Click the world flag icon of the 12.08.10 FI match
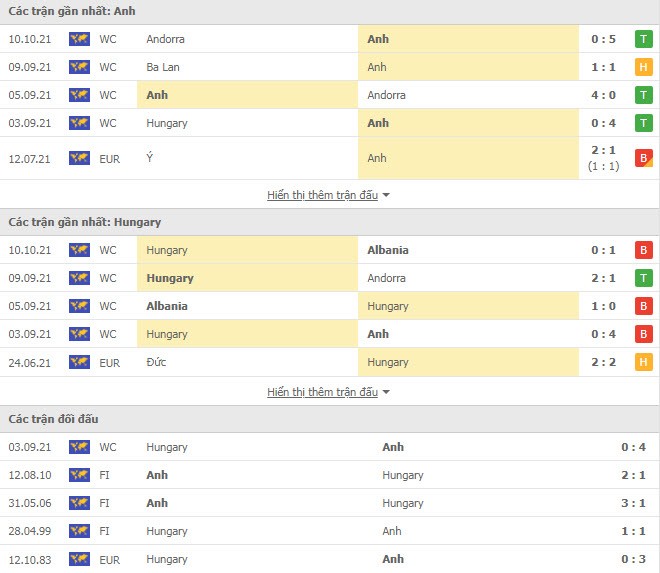Viewport: 660px width, 573px height. (x=79, y=475)
